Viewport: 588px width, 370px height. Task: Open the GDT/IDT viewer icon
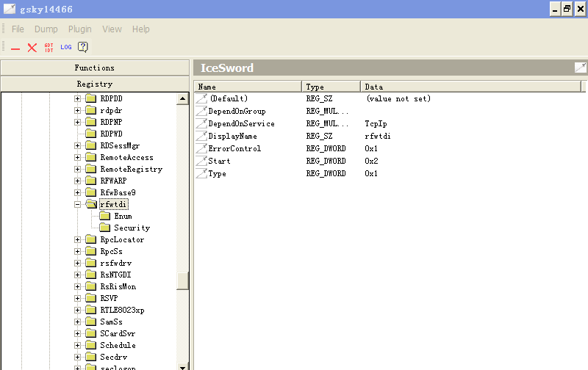click(x=49, y=48)
